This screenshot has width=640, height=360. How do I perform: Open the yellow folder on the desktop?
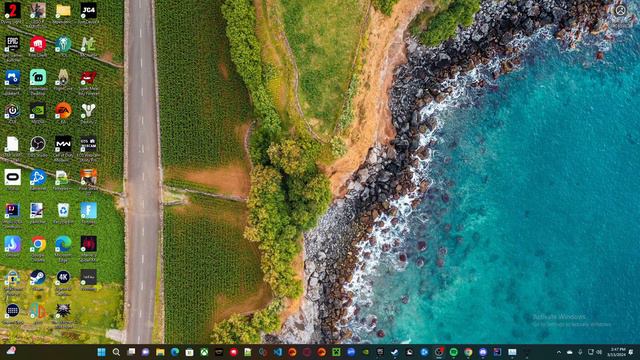[63, 11]
